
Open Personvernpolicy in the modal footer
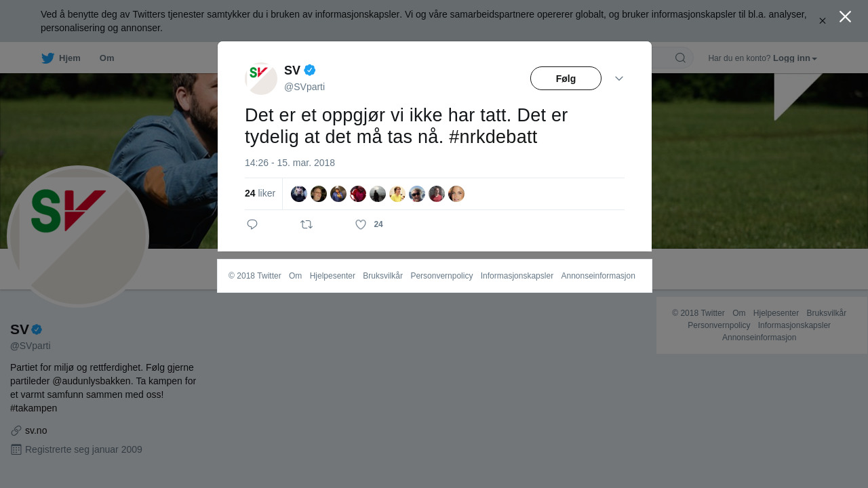click(441, 276)
